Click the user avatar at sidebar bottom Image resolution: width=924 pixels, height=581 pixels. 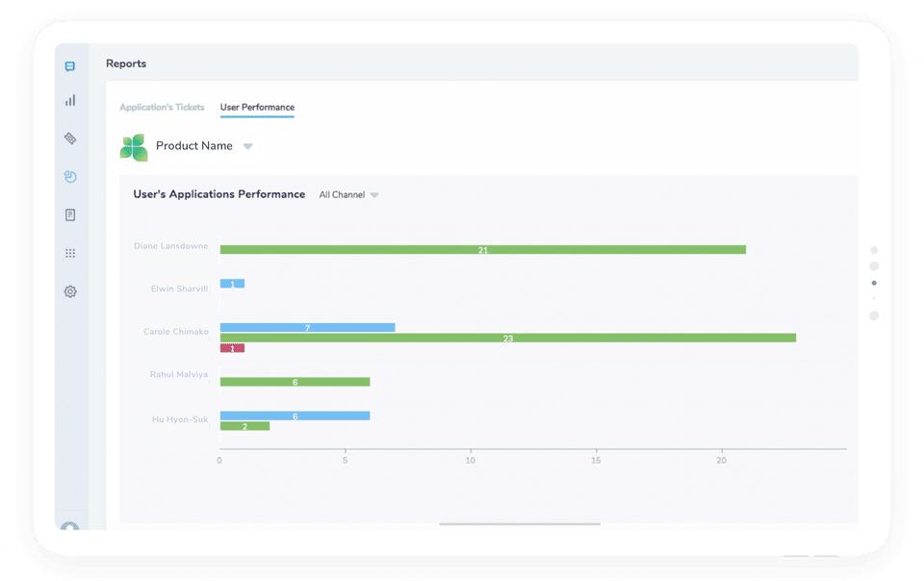[69, 525]
